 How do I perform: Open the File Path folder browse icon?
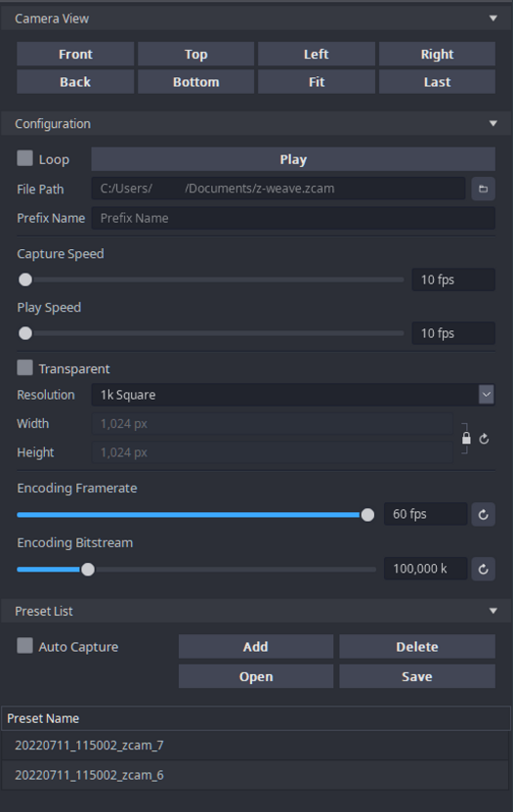483,189
